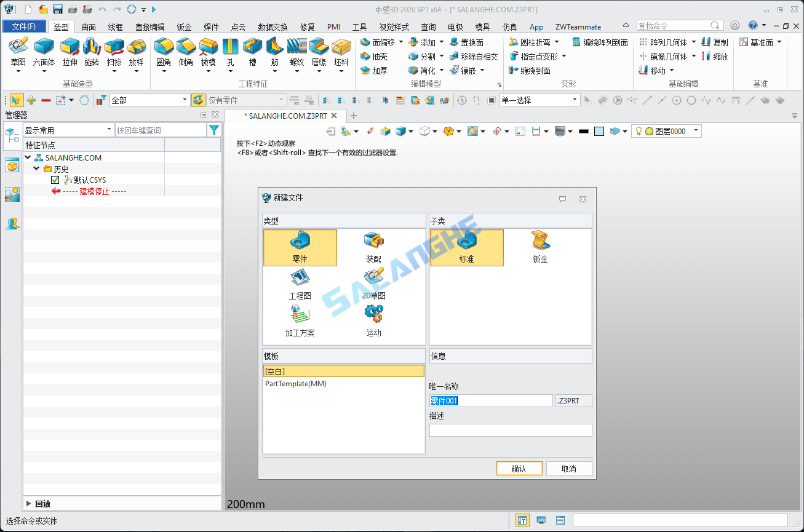Screen dimensions: 804x532
Task: Select the 旋转 revolve tool
Action: (x=92, y=47)
